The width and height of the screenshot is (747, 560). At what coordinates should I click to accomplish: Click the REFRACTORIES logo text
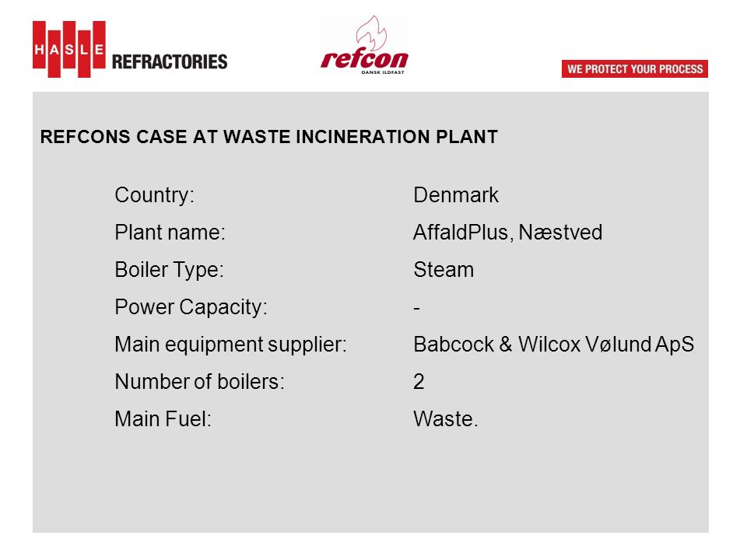(x=170, y=62)
